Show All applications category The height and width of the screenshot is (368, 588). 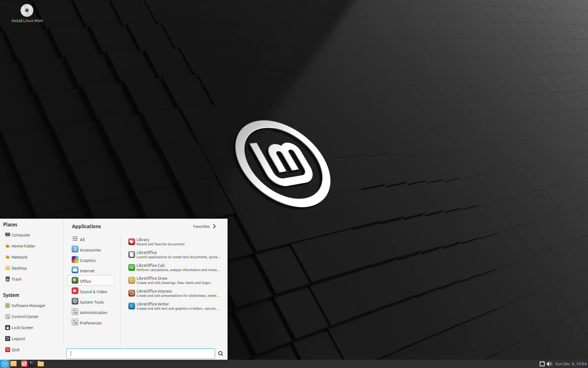pyautogui.click(x=82, y=239)
